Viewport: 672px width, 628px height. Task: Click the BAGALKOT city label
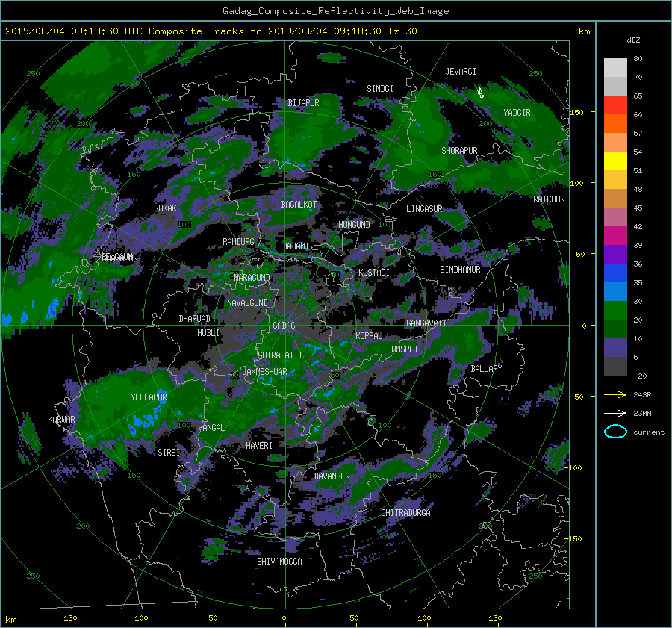[x=299, y=205]
